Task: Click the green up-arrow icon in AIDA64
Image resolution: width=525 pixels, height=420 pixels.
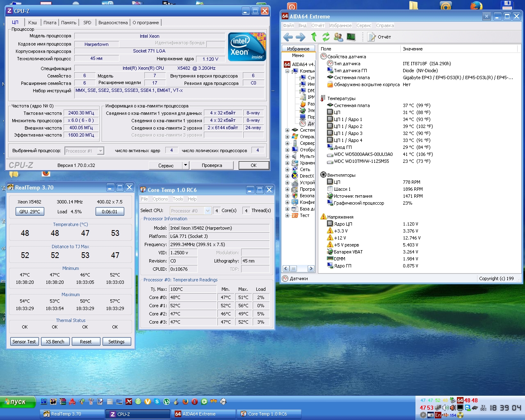Action: (x=314, y=37)
